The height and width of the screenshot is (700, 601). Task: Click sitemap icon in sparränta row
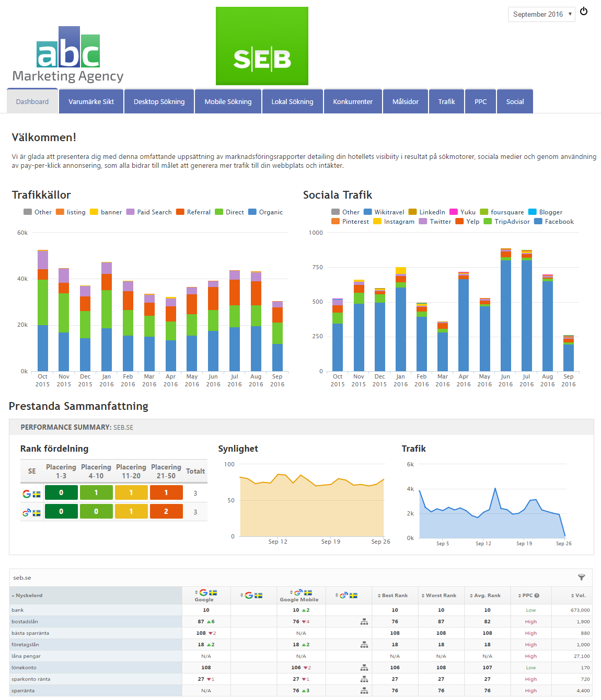click(364, 691)
